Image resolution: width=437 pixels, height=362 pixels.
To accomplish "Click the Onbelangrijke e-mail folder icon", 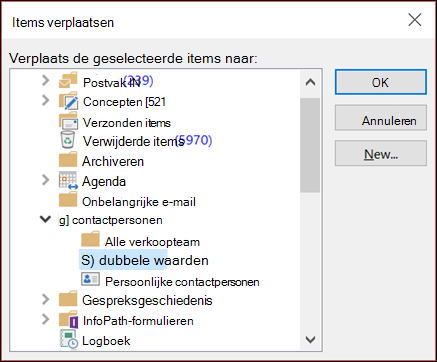I will tap(68, 200).
